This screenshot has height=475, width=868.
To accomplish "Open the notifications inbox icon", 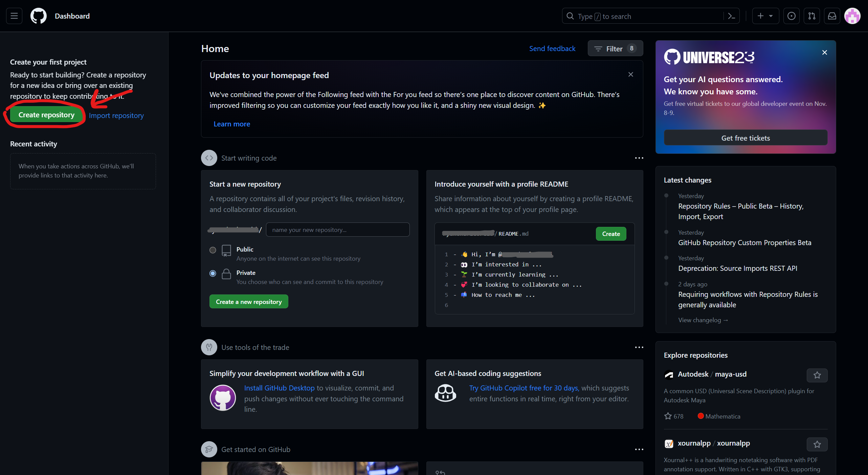I will pos(832,16).
